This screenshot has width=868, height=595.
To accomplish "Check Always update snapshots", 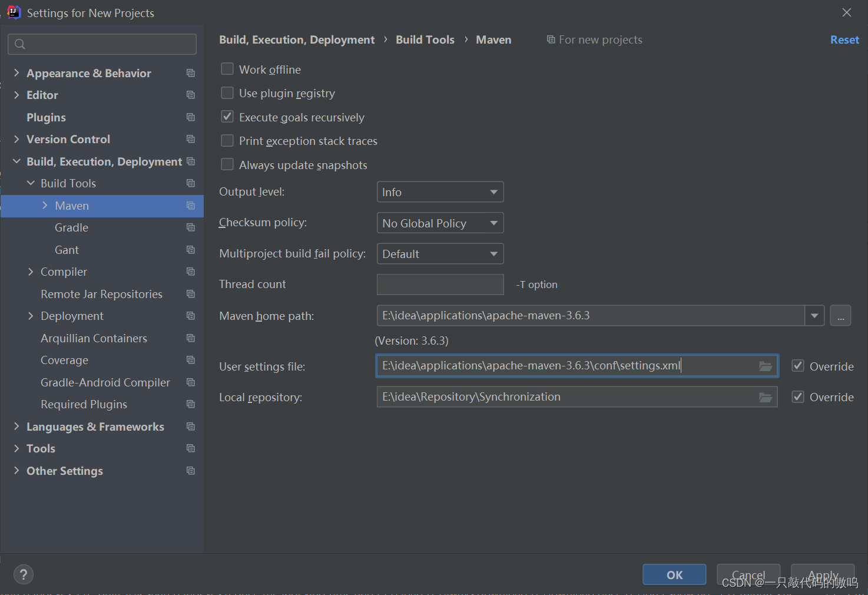I will point(227,164).
